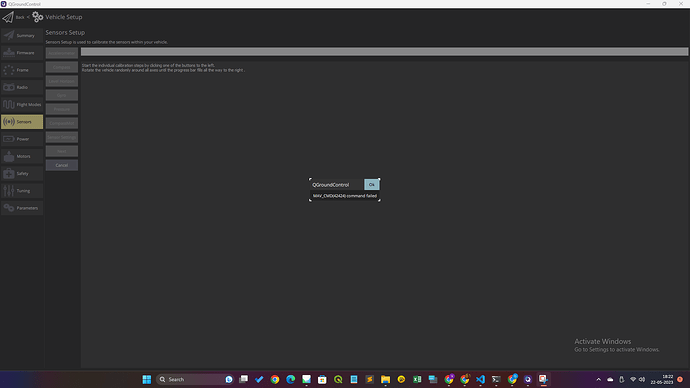Click the volume speaker tray icon

click(642, 379)
